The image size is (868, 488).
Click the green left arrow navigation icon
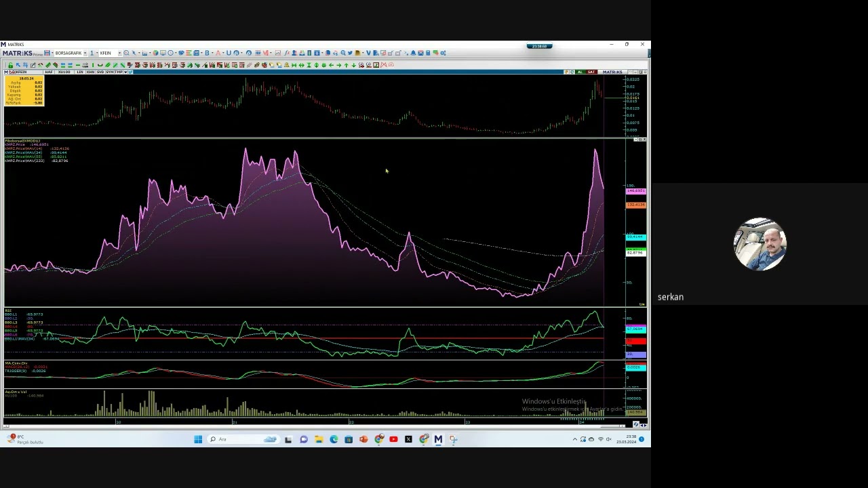331,65
